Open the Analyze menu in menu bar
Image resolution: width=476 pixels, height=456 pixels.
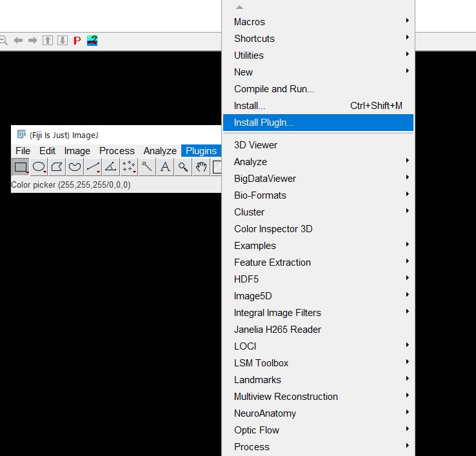[x=160, y=151]
